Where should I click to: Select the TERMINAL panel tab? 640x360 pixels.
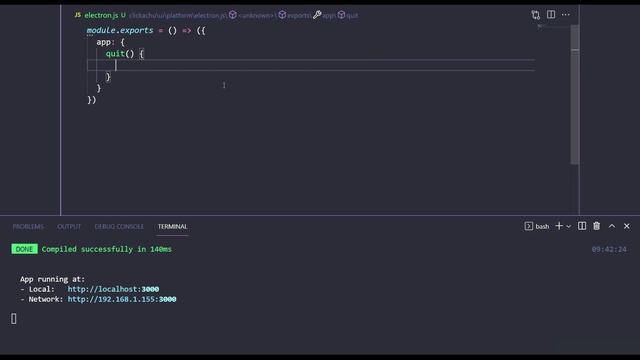tap(173, 227)
